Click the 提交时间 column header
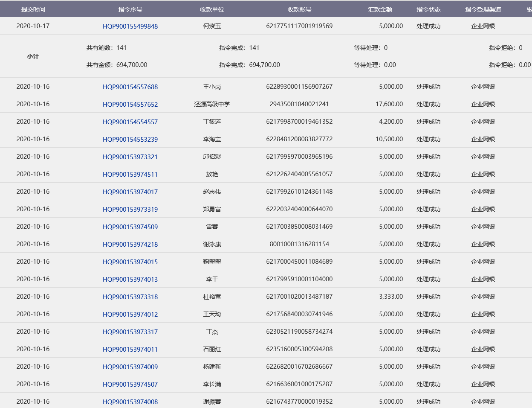 [x=33, y=9]
